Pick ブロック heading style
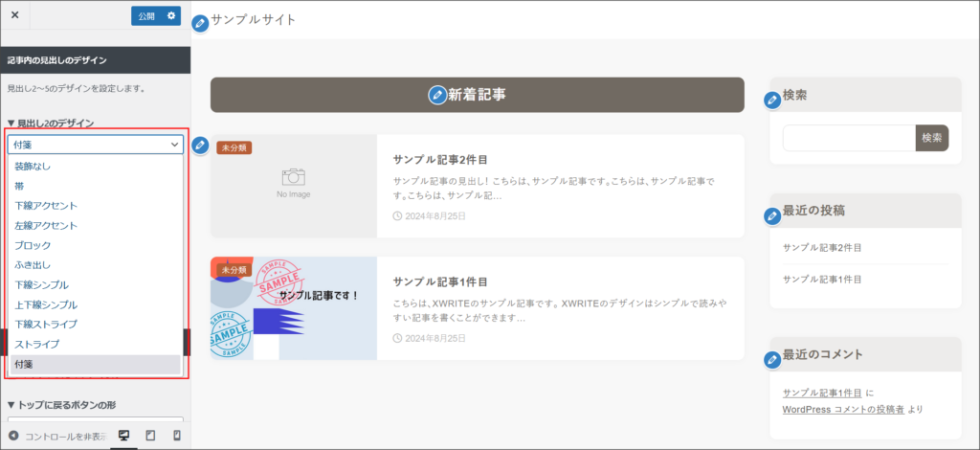The image size is (980, 450). click(95, 246)
